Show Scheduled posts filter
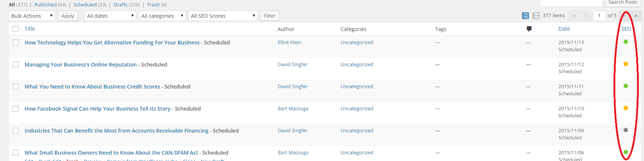The height and width of the screenshot is (161, 644). 90,5
